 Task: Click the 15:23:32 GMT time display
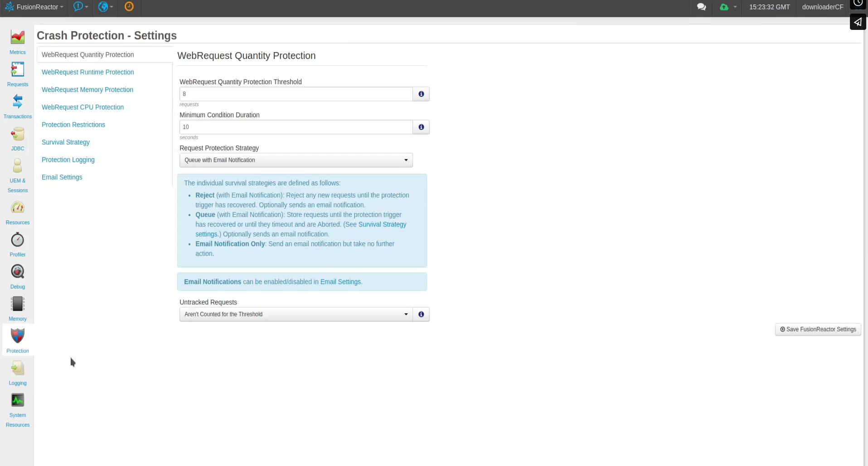769,7
